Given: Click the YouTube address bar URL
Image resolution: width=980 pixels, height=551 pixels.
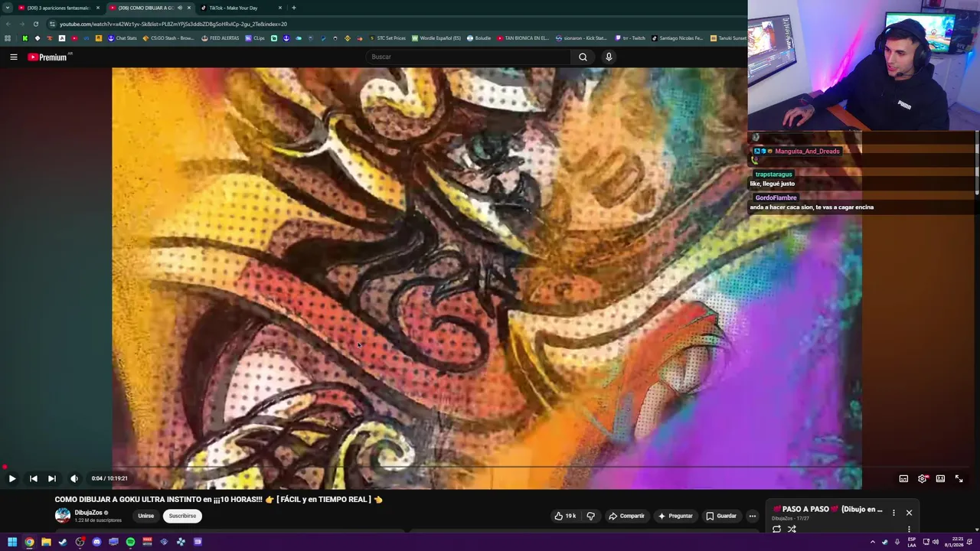Looking at the screenshot, I should tap(173, 24).
